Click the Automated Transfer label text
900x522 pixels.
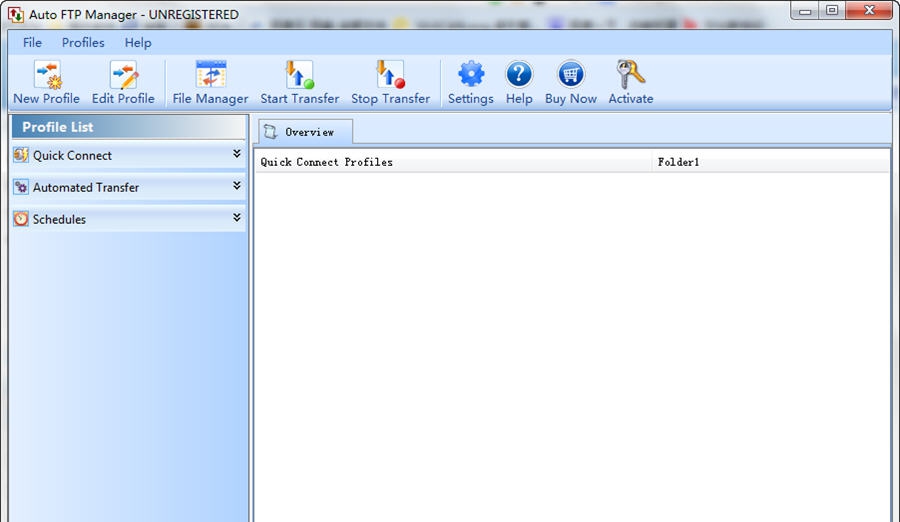[x=86, y=187]
